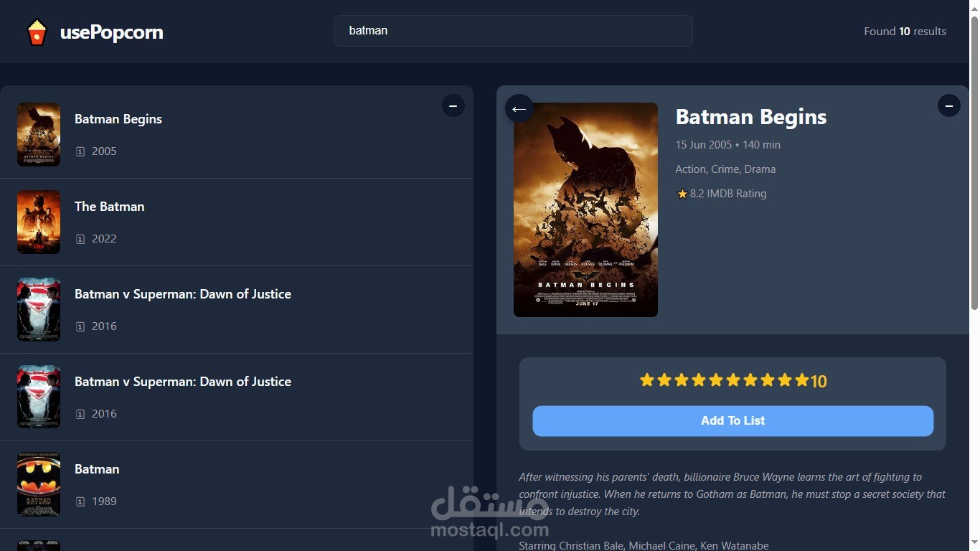Rate Batman Begins 8 stars

[768, 380]
